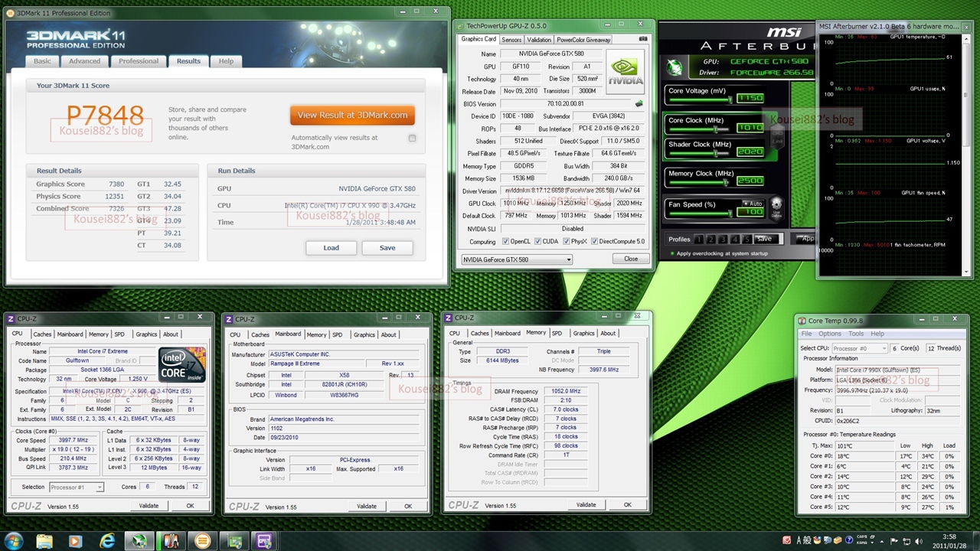
Task: Open the Advanced tab in 3DMark 11
Action: (84, 61)
